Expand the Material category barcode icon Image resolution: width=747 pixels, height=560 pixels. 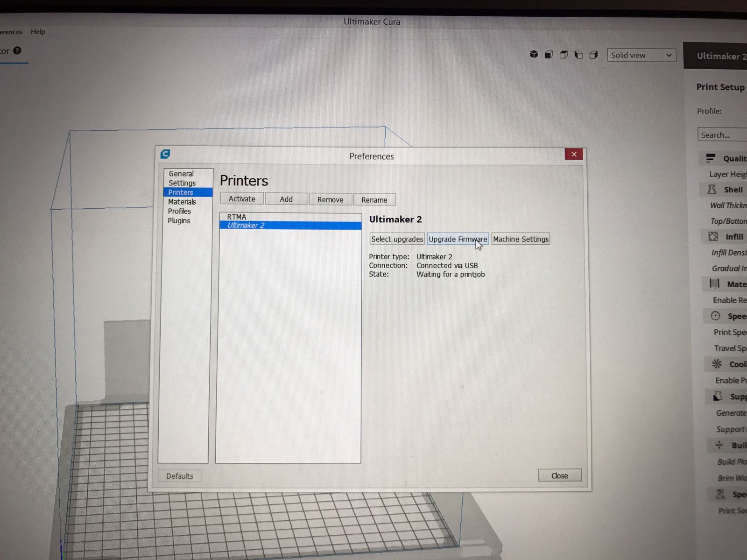714,284
